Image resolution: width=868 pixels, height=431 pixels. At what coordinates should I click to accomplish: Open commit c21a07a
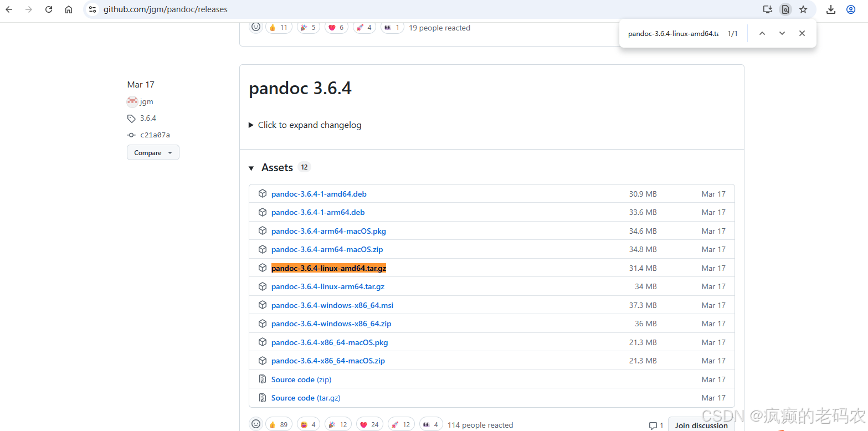[155, 135]
